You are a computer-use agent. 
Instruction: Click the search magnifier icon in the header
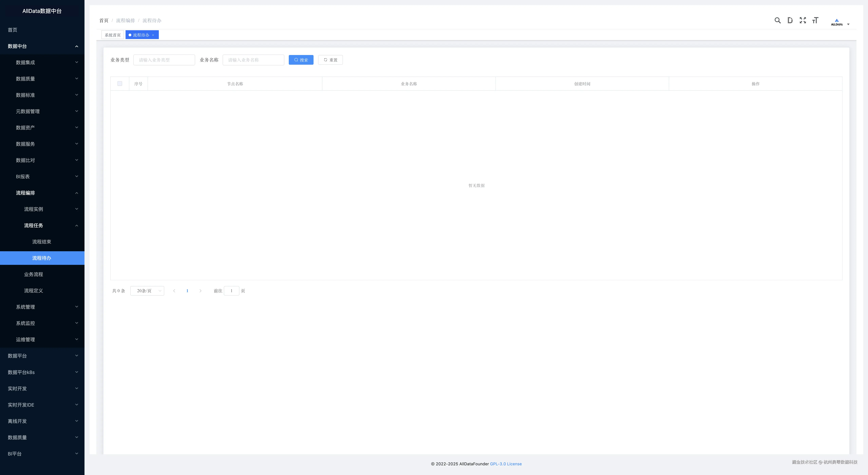(777, 20)
